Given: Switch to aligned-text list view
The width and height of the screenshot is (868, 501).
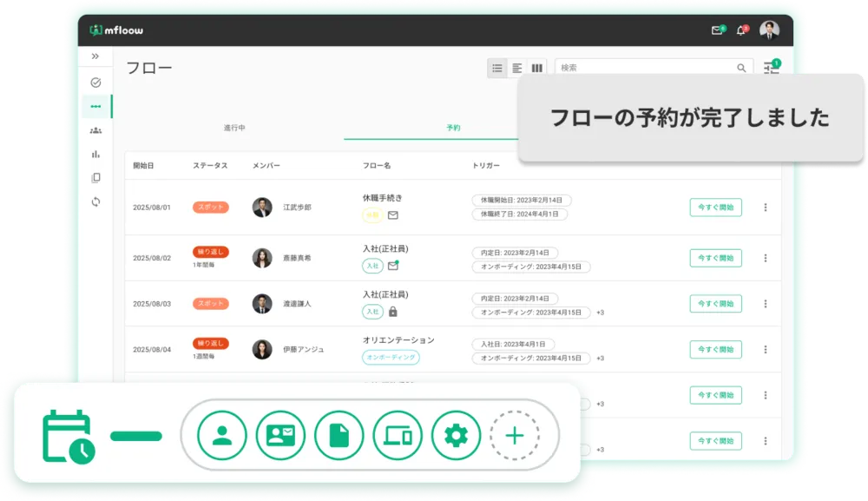Looking at the screenshot, I should tap(517, 68).
